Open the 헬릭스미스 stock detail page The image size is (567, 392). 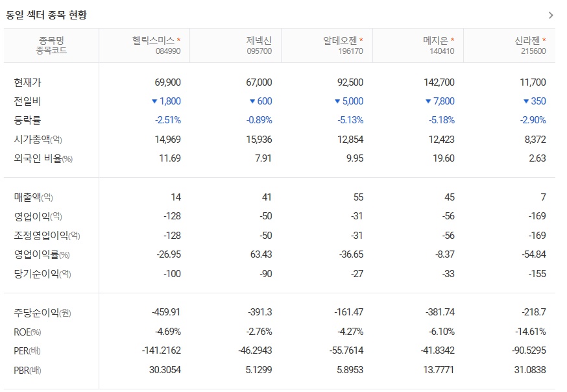click(x=154, y=40)
